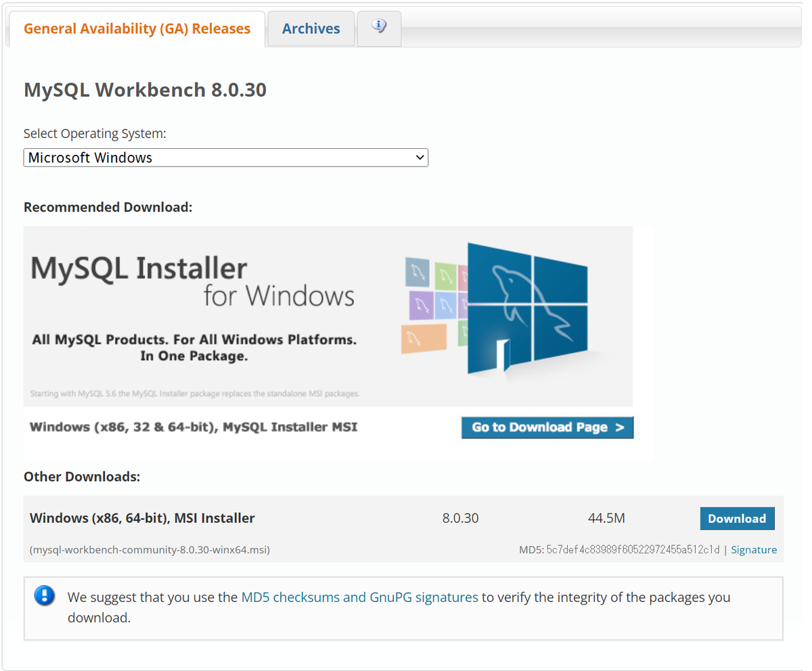Click the MySQL Workbench 8.0.30 heading
Screen dimensions: 812x671
pyautogui.click(x=145, y=90)
